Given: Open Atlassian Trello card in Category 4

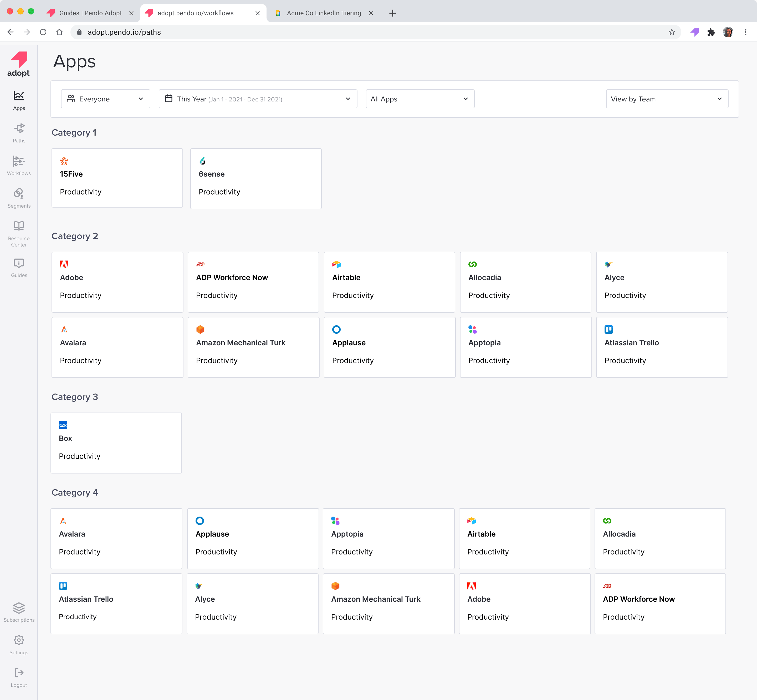Looking at the screenshot, I should tap(116, 604).
